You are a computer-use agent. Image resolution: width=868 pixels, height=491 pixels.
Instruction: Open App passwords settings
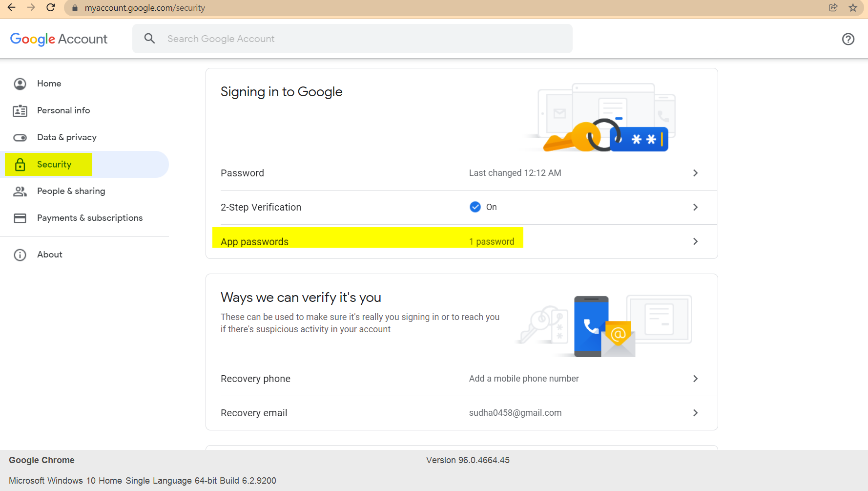(x=461, y=241)
